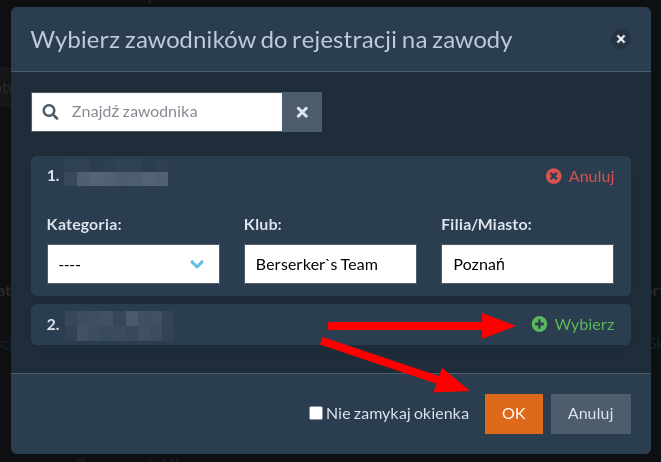661x462 pixels.
Task: Click the 'Kategoria:' label
Action: (x=84, y=225)
